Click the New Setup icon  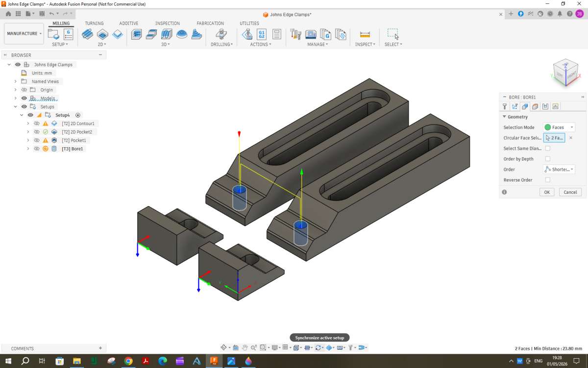pos(53,34)
